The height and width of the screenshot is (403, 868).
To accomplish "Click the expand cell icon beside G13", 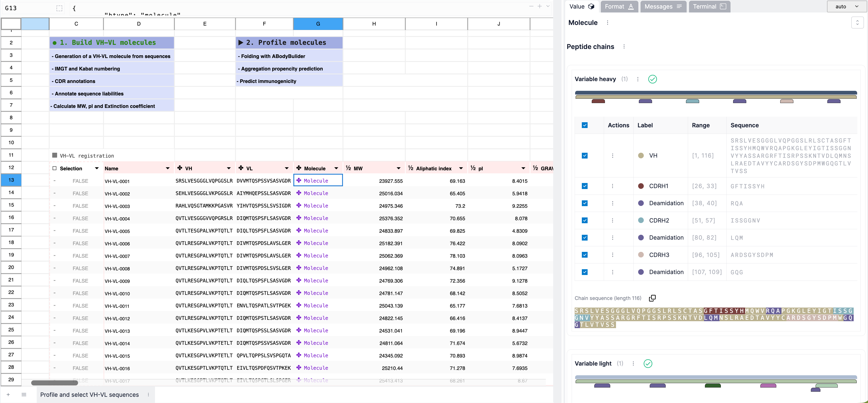I will tap(59, 8).
